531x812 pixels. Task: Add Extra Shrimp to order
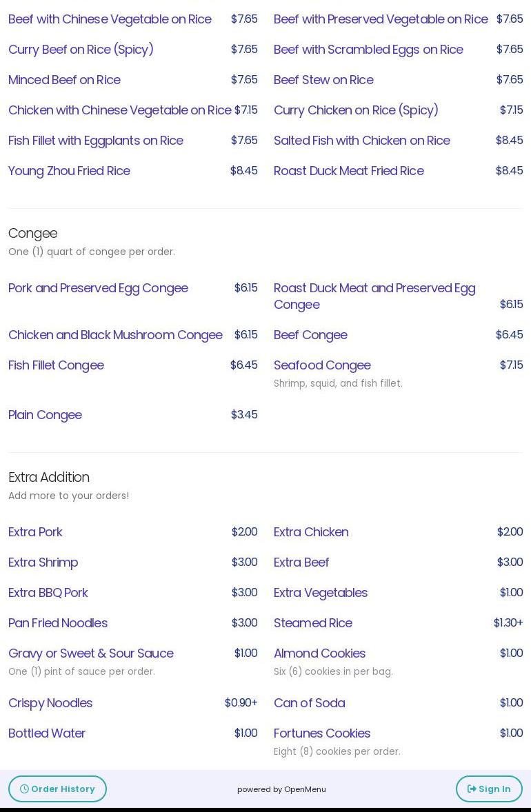(43, 562)
